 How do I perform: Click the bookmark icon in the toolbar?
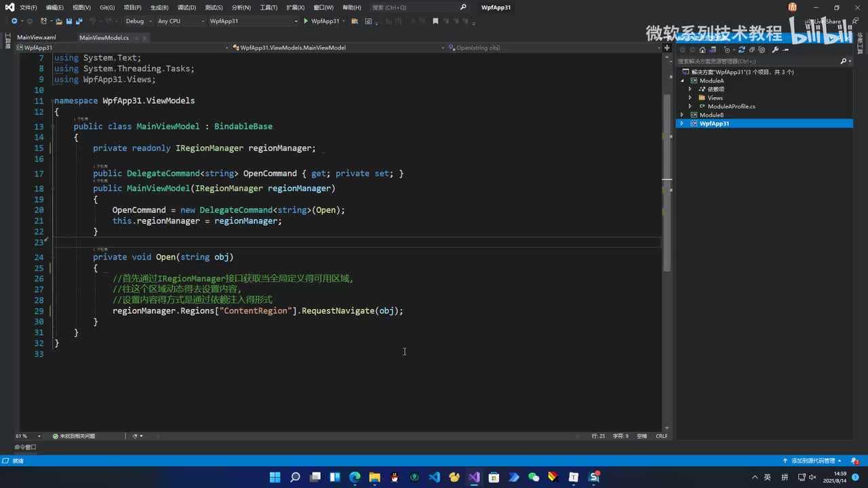435,21
